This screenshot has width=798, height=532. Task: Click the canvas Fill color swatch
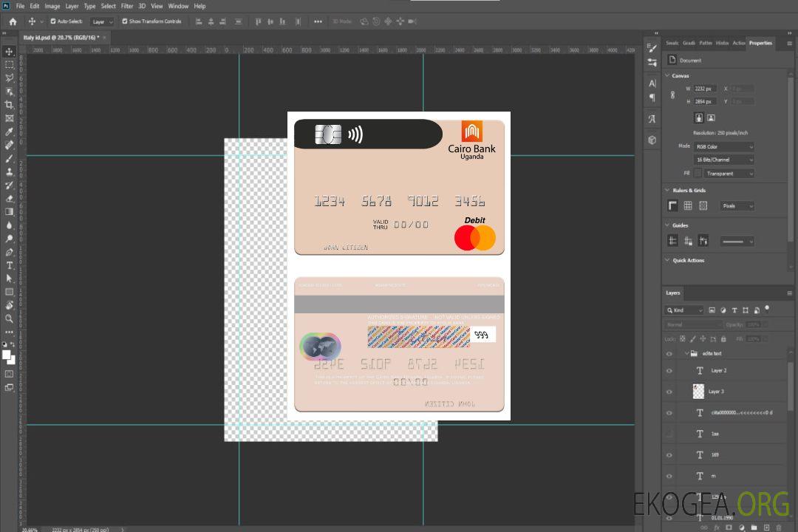point(697,173)
